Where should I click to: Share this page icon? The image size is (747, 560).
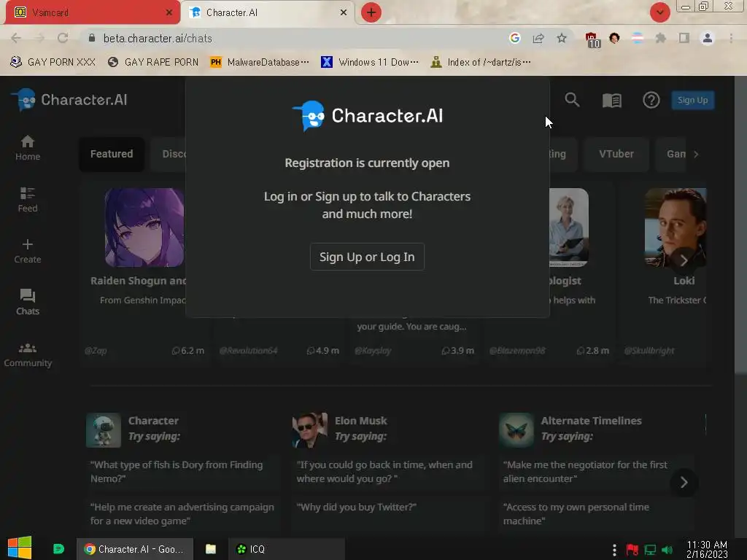point(538,38)
